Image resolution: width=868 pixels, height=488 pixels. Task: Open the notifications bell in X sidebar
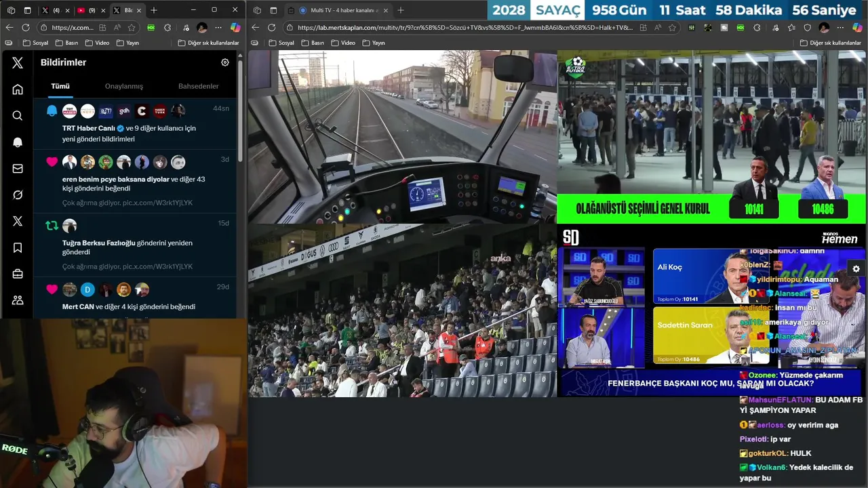point(18,142)
